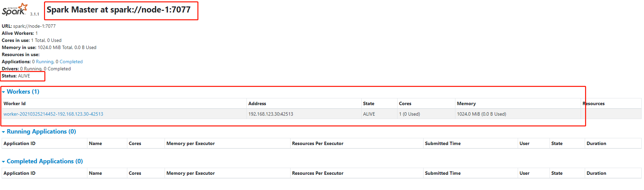644x190 pixels.
Task: Click the Memory in use line
Action: pyautogui.click(x=49, y=47)
